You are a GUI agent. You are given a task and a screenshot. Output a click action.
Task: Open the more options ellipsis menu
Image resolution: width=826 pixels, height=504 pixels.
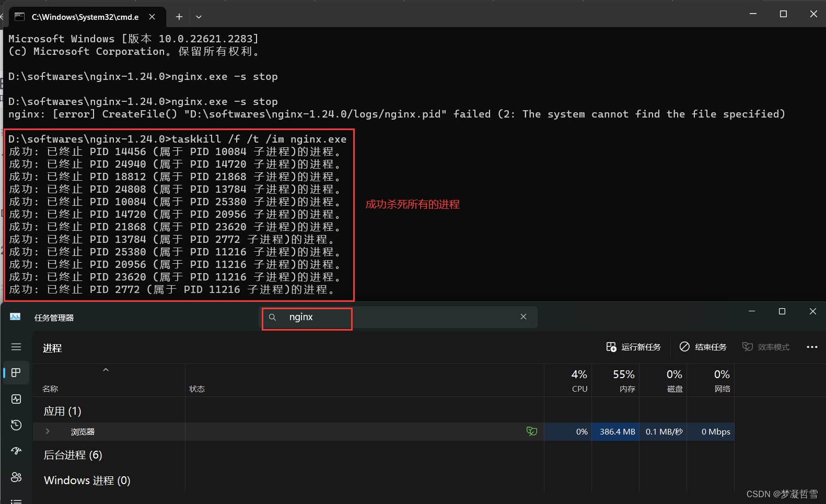pyautogui.click(x=812, y=347)
